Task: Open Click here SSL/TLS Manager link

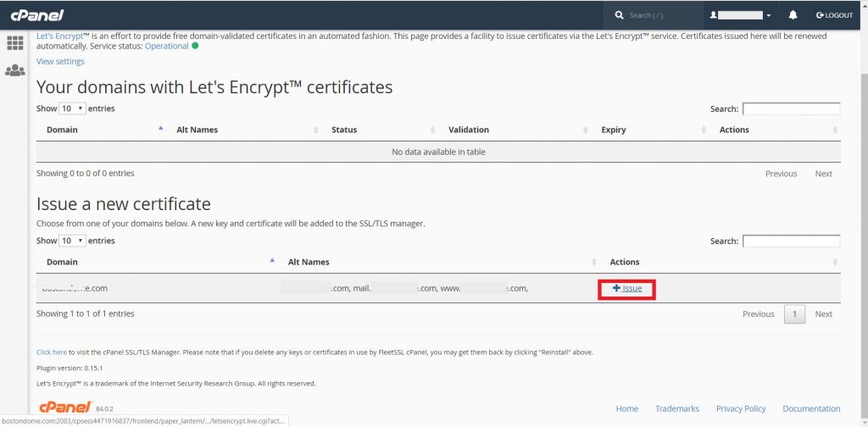Action: tap(52, 352)
